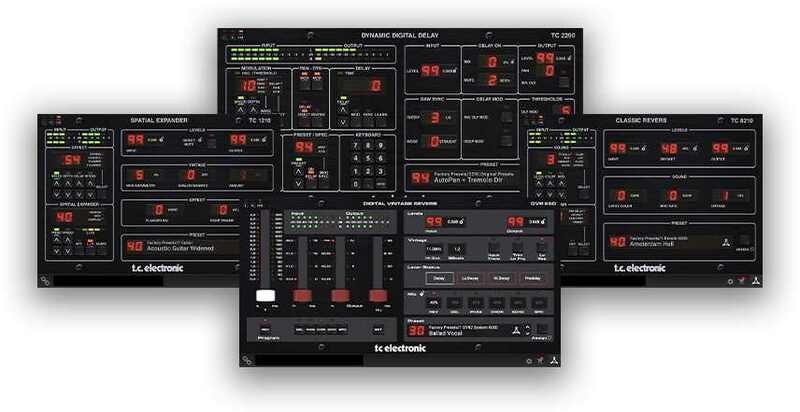Select the Delay layer status button
Viewport: 800px width, 412px height.
[x=440, y=277]
